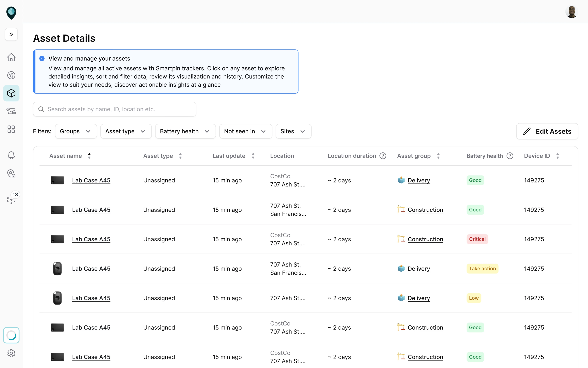Click the location-share pin icon in sidebar

(11, 111)
